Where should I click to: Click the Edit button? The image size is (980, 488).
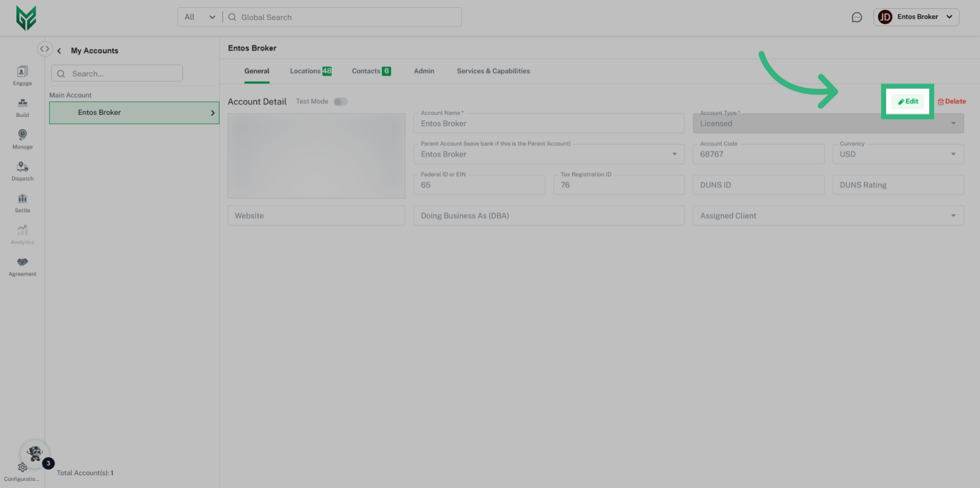908,101
